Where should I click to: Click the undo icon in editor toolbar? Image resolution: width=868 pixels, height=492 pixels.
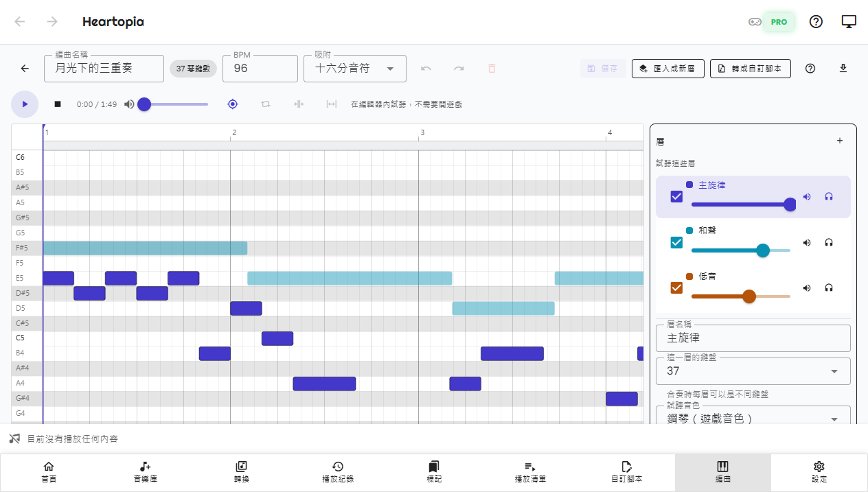point(426,69)
